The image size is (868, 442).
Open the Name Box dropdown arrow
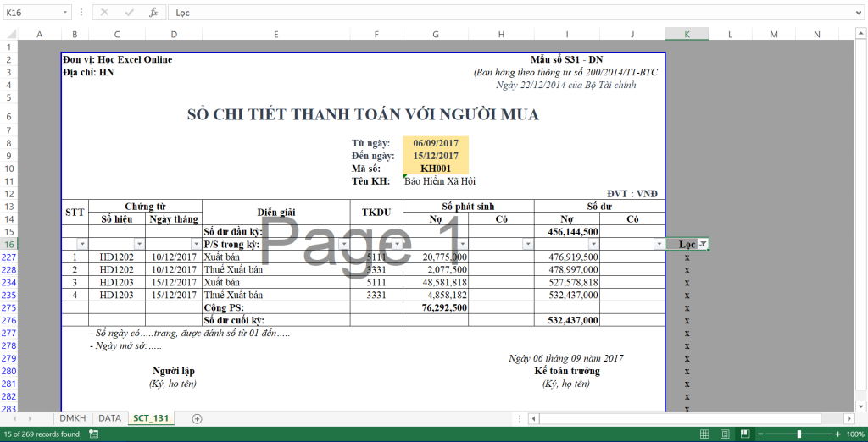pyautogui.click(x=66, y=12)
